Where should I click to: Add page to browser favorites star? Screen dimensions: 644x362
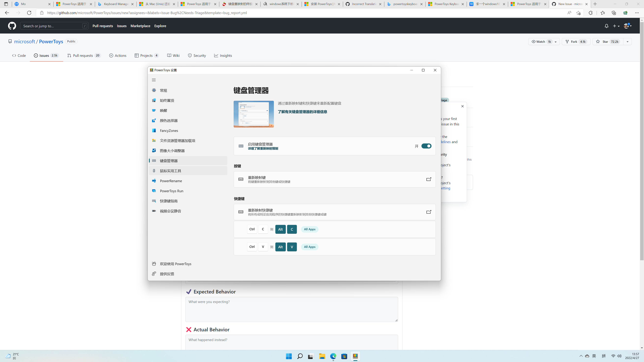point(578,13)
